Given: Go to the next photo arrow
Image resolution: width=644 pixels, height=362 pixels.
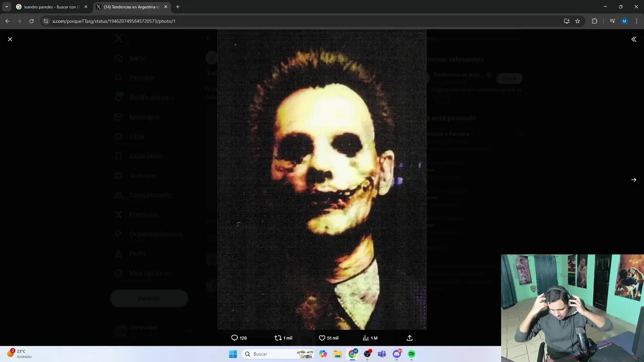Looking at the screenshot, I should (x=633, y=179).
